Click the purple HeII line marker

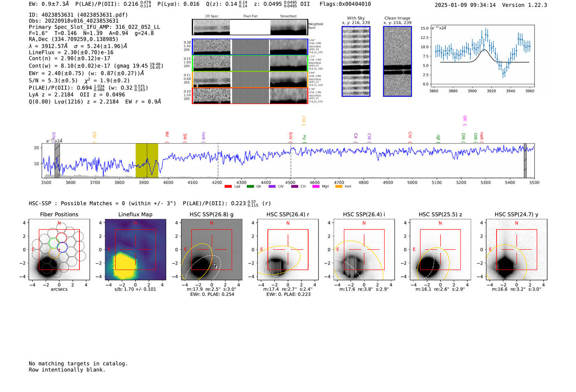(x=203, y=137)
